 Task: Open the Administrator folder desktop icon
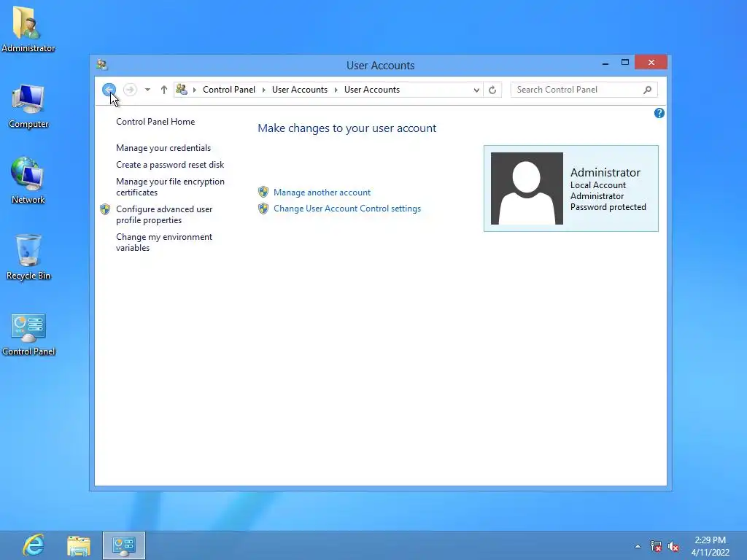coord(28,28)
